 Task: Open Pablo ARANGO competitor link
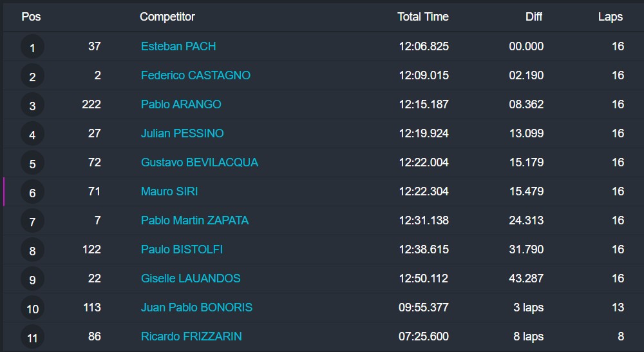181,104
